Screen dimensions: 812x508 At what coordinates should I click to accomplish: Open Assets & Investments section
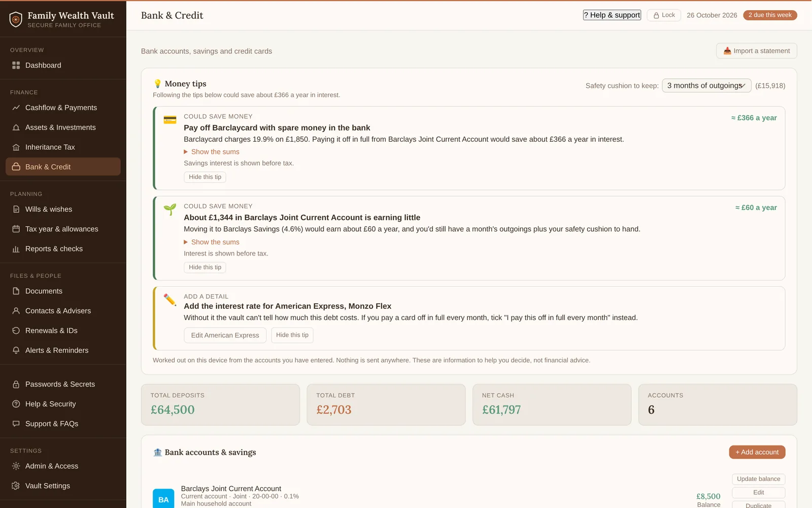click(63, 128)
